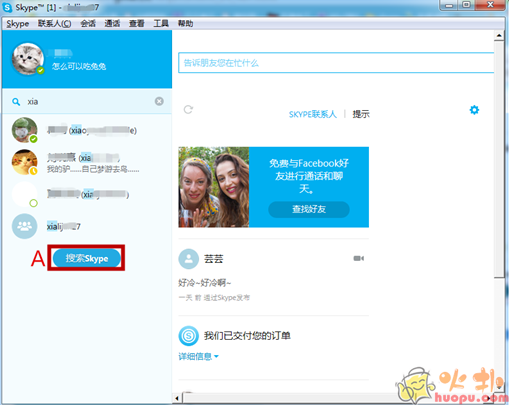Open the 会话 menu
509x405 pixels.
pyautogui.click(x=88, y=24)
